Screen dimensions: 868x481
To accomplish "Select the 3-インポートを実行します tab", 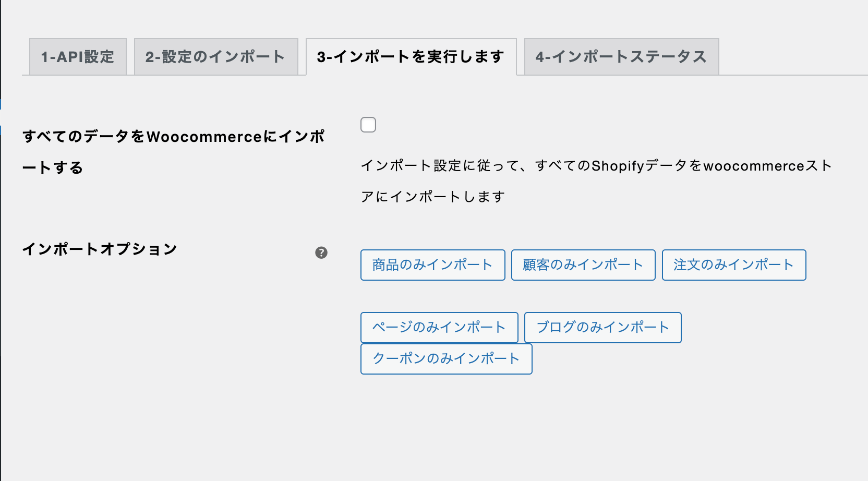I will pos(411,56).
